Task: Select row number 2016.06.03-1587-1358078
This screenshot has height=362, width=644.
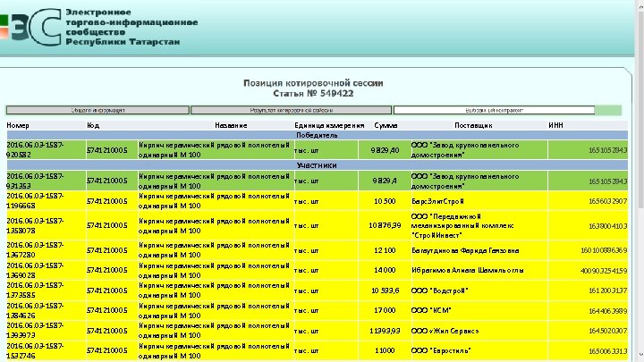Action: click(35, 226)
